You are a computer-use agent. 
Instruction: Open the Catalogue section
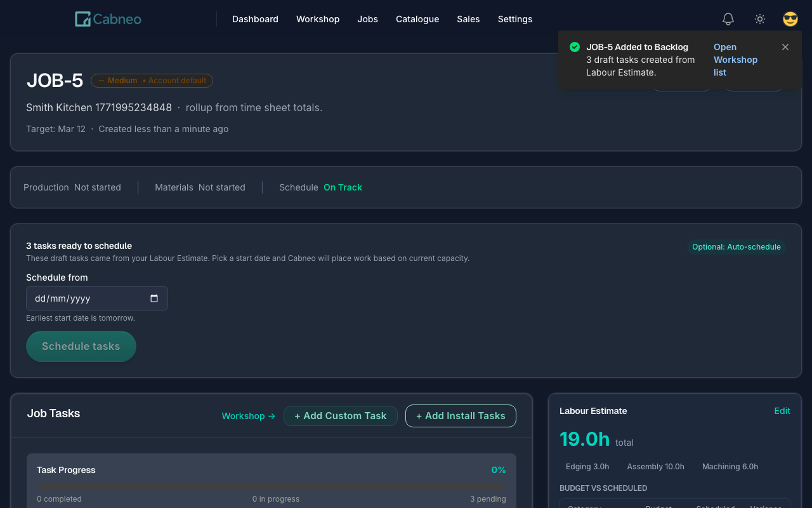pyautogui.click(x=417, y=19)
